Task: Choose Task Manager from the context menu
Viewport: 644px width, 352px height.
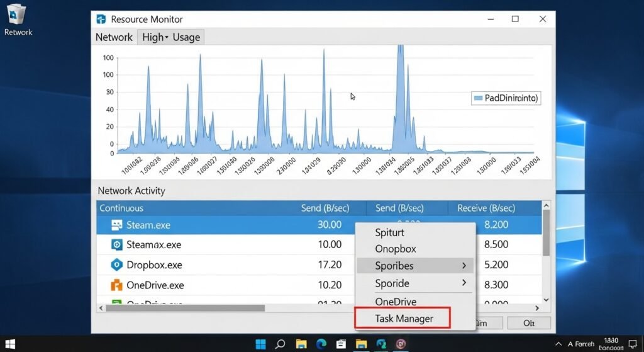Action: [x=403, y=319]
